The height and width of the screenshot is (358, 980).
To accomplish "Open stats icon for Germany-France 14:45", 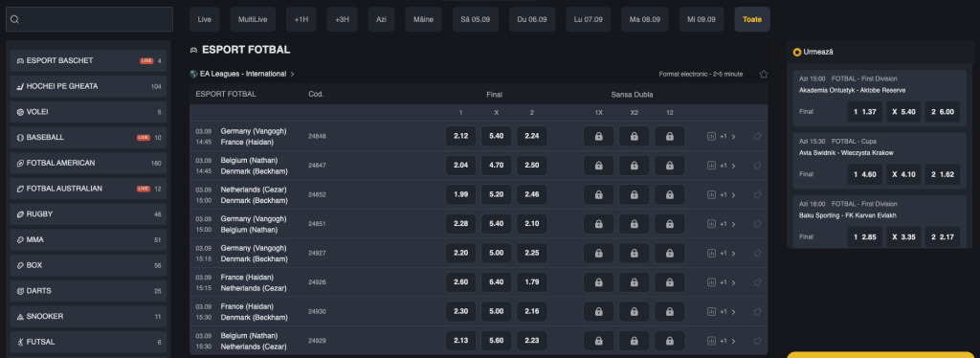I will tap(711, 136).
